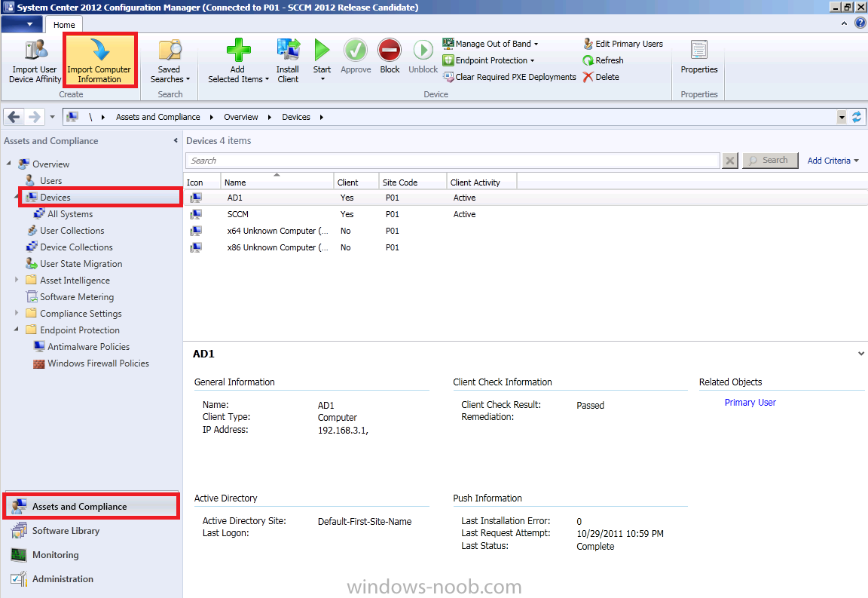Select User Collections in the tree
This screenshot has width=868, height=598.
[72, 231]
